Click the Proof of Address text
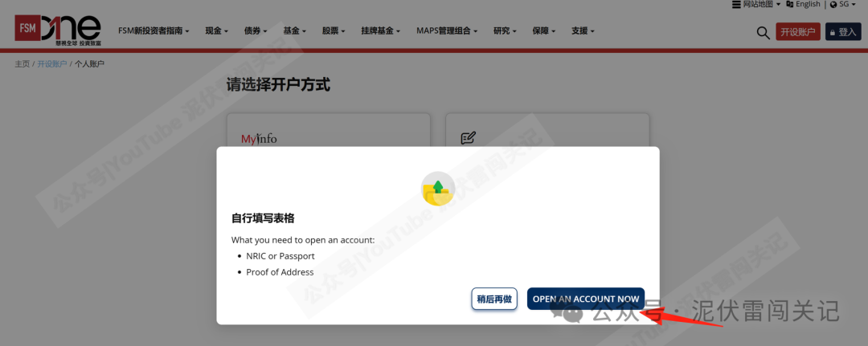This screenshot has height=346, width=868. (280, 272)
